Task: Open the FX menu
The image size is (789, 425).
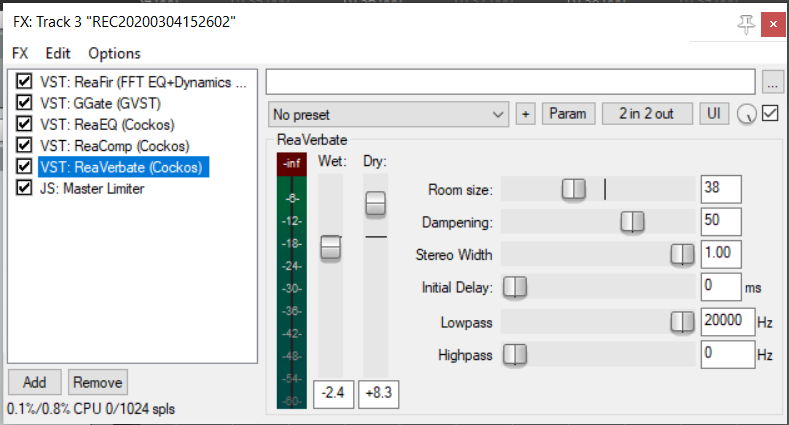Action: point(20,53)
